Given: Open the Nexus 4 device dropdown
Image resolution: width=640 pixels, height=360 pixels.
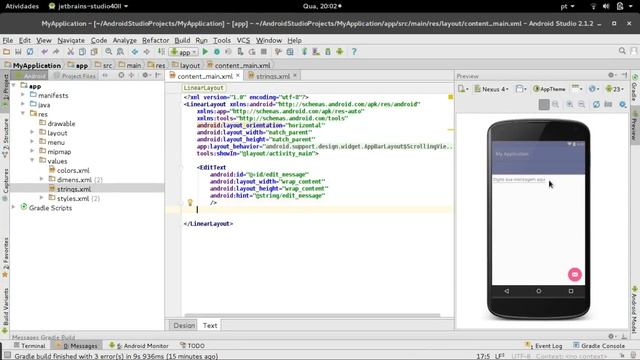Looking at the screenshot, I should coord(491,89).
